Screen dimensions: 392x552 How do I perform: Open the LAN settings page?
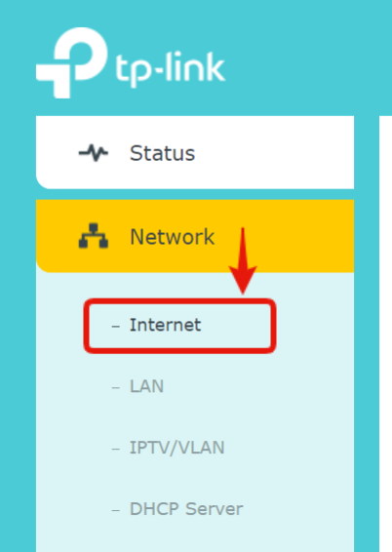point(146,386)
